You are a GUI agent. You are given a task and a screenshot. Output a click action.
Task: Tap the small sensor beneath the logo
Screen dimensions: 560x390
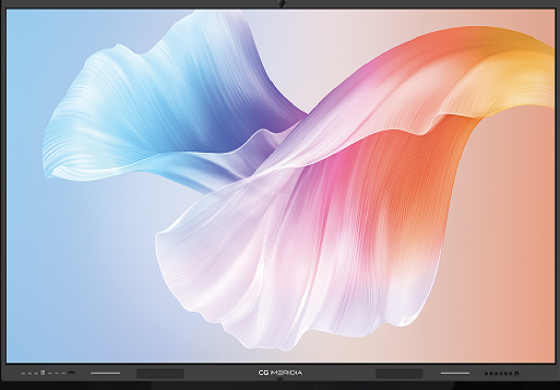pos(280,380)
